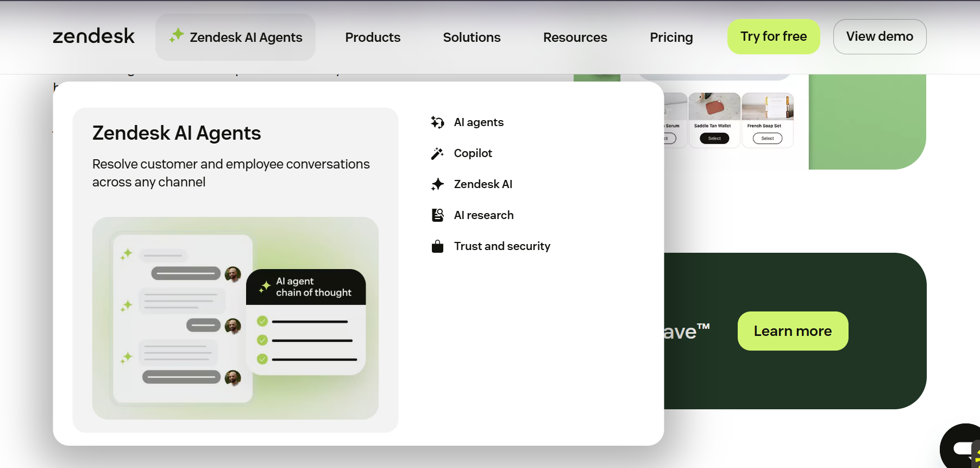
Task: Click the AI research document icon
Action: coord(437,215)
